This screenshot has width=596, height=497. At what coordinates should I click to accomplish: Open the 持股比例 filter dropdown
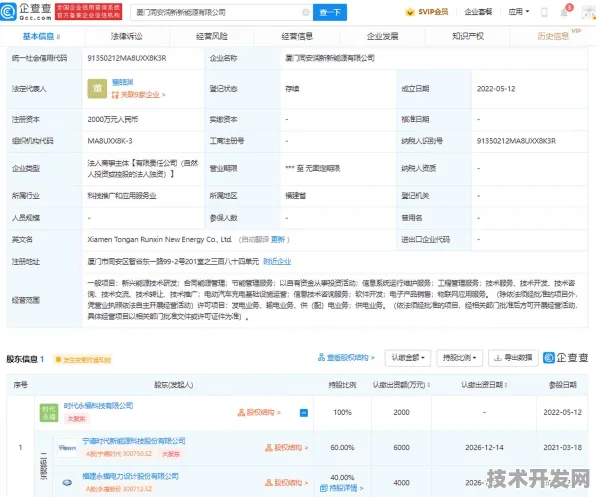point(459,358)
